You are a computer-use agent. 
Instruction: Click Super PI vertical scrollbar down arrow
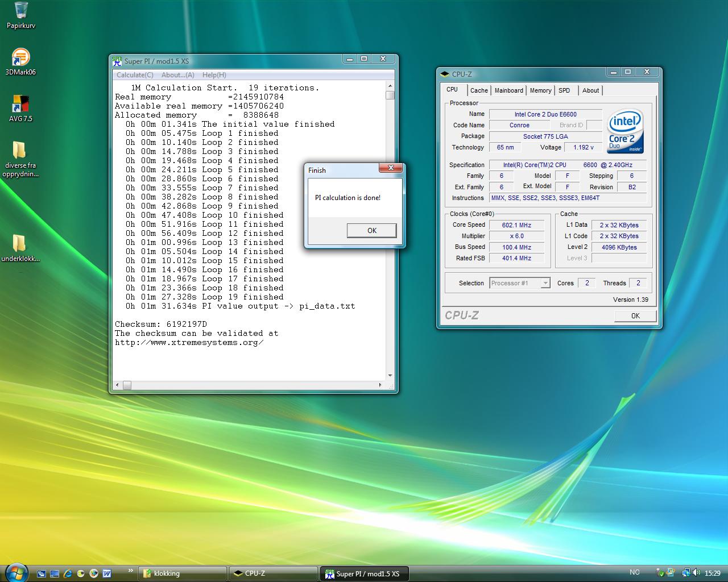(x=390, y=375)
